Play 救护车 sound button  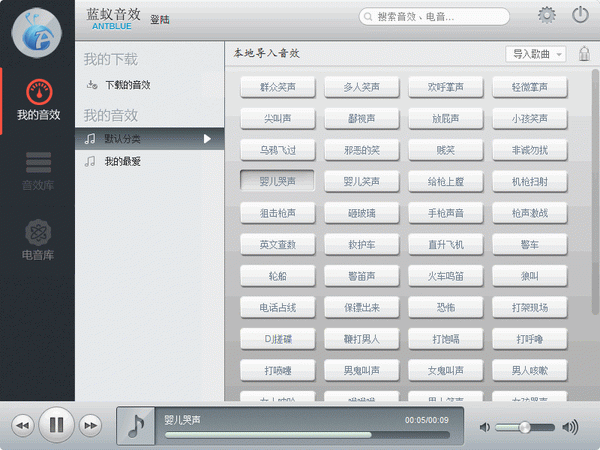362,244
